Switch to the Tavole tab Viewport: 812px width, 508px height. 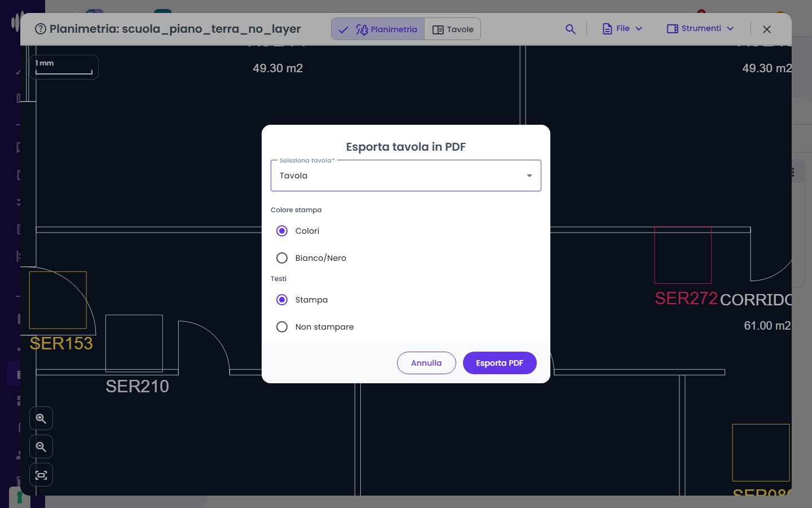453,29
